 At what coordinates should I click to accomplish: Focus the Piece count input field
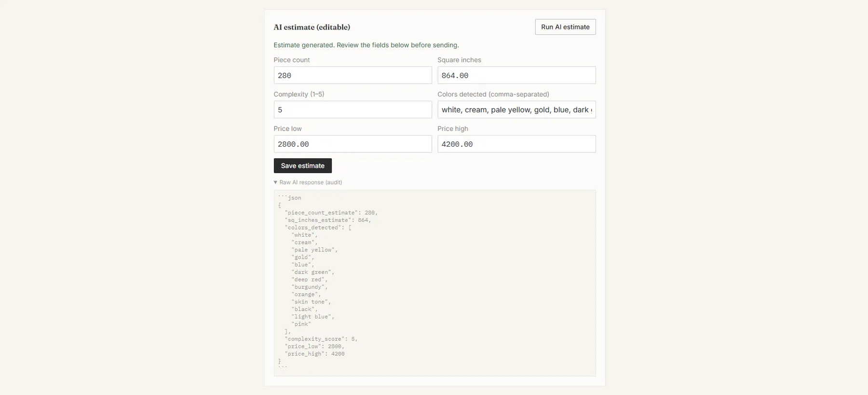[x=353, y=75]
